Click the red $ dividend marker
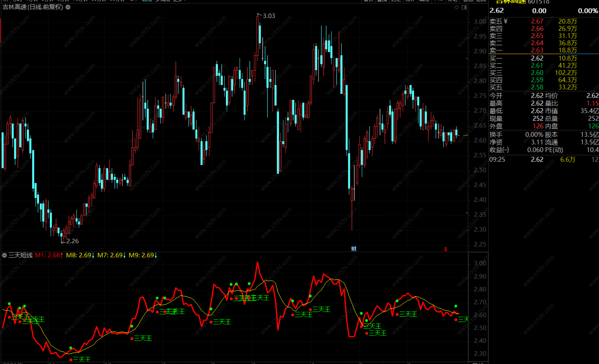 [x=445, y=249]
